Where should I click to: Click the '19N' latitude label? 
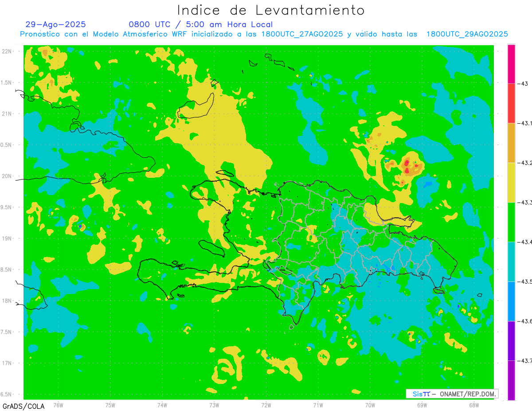[7, 239]
